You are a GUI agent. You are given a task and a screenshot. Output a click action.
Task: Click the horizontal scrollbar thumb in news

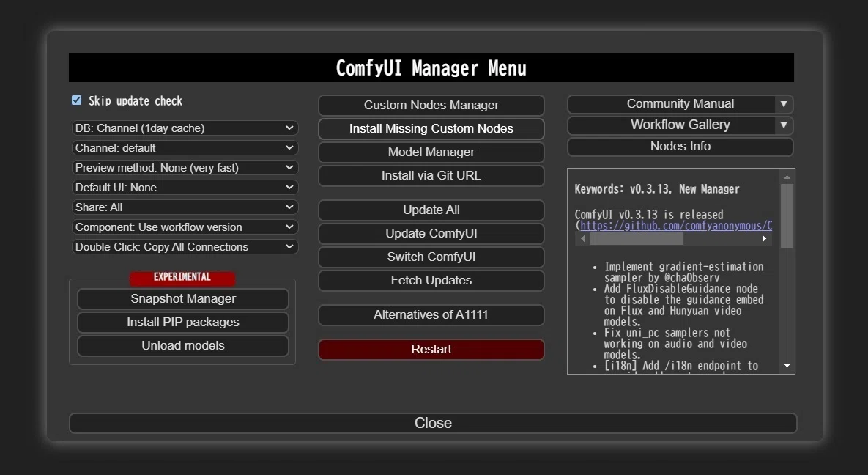coord(637,239)
